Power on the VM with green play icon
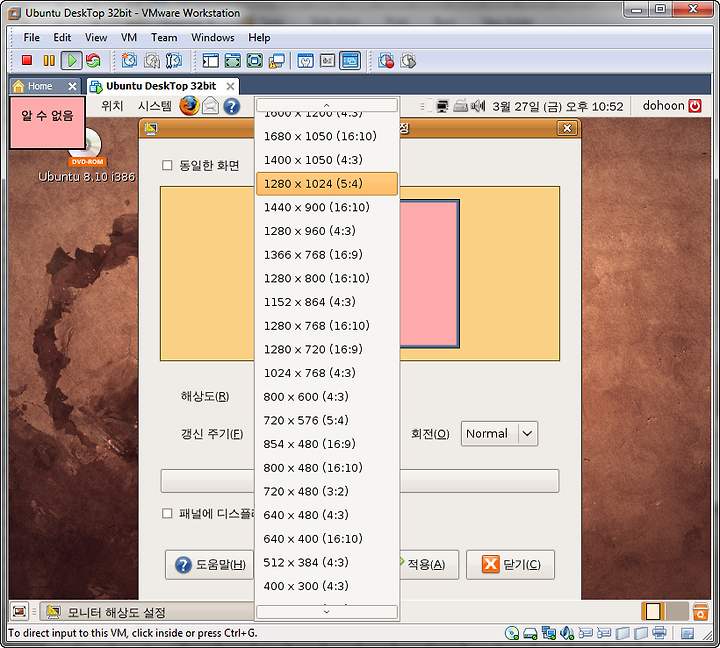 [x=72, y=61]
